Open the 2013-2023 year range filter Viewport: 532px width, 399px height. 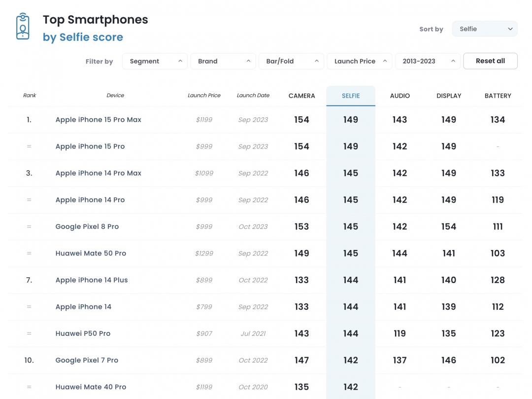coord(428,61)
